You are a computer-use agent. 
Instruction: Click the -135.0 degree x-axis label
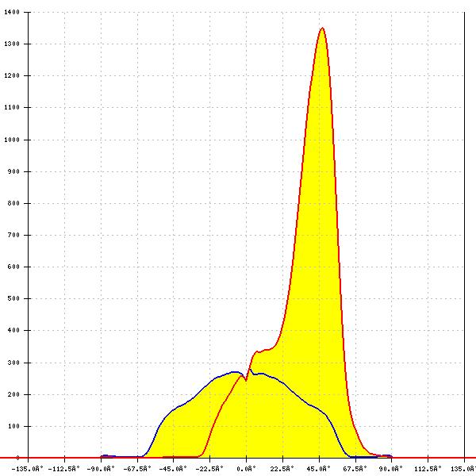[x=27, y=469]
